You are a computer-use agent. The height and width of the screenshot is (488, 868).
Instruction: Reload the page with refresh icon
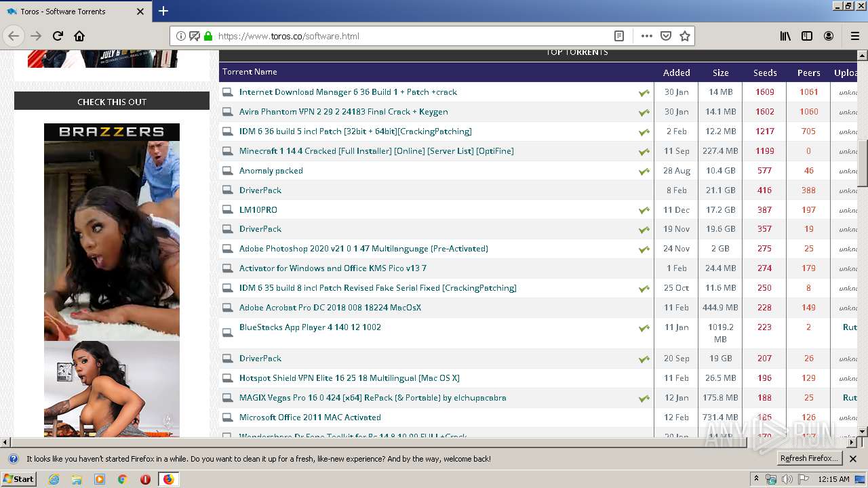(x=58, y=36)
